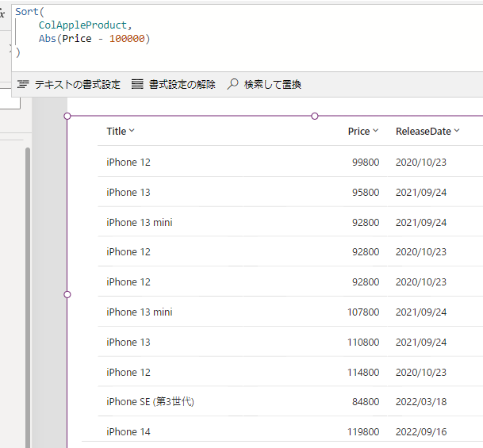Image resolution: width=483 pixels, height=448 pixels.
Task: Select the top-middle resize handle of table
Action: coord(315,116)
